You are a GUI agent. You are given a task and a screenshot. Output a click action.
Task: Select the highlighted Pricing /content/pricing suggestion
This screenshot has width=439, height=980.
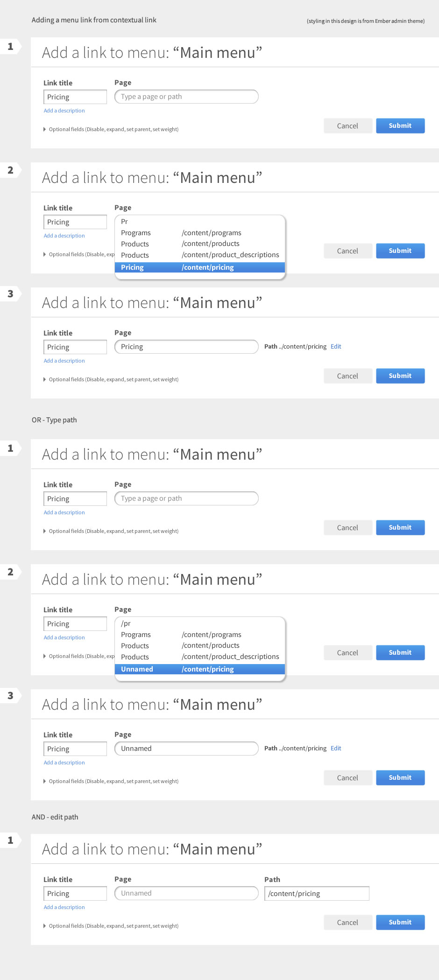click(199, 267)
